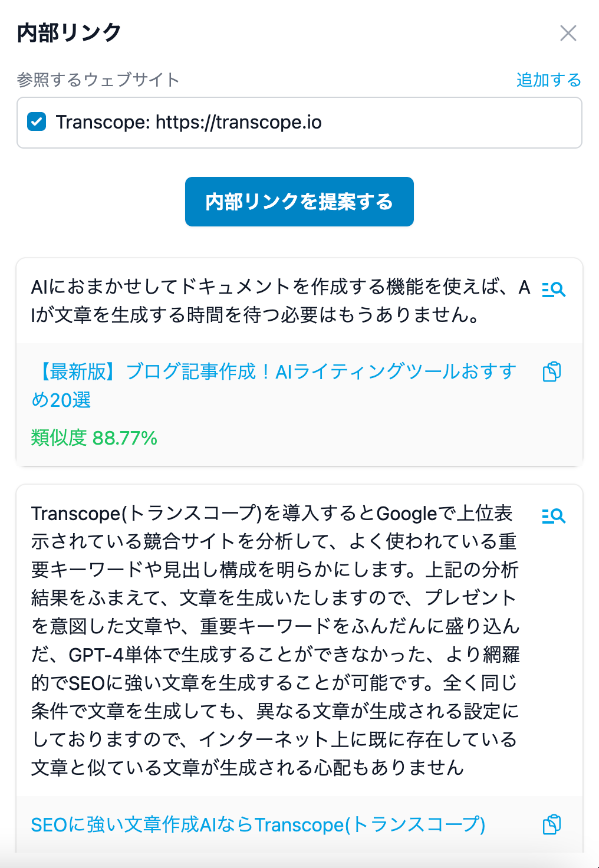
Task: Click search icon beside Transcope(トランスコープ) paragraph
Action: (553, 516)
